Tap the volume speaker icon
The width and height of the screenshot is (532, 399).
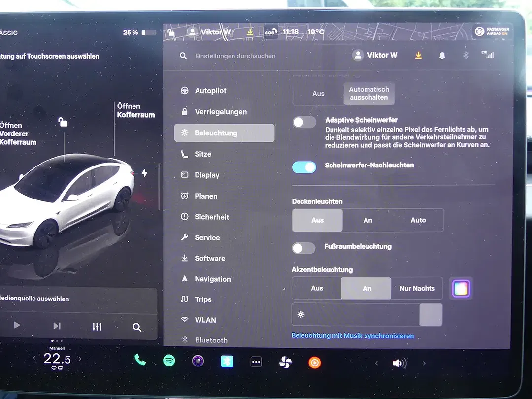click(399, 364)
